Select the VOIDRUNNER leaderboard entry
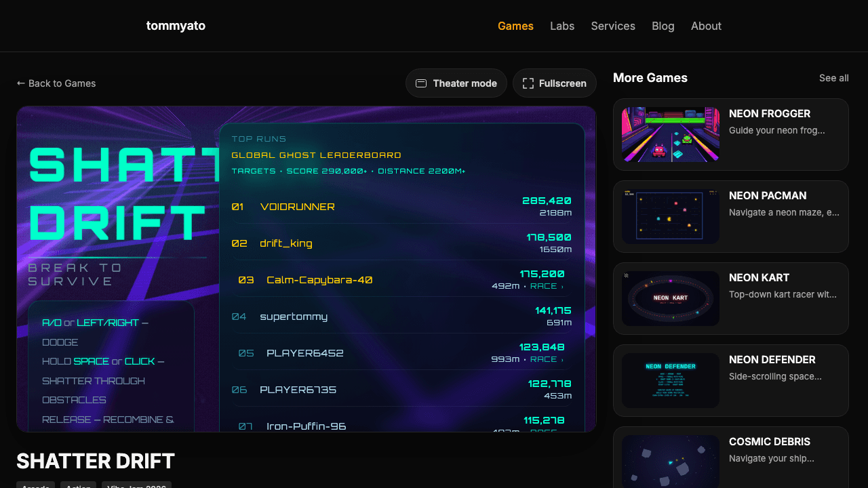The image size is (868, 488). (401, 207)
